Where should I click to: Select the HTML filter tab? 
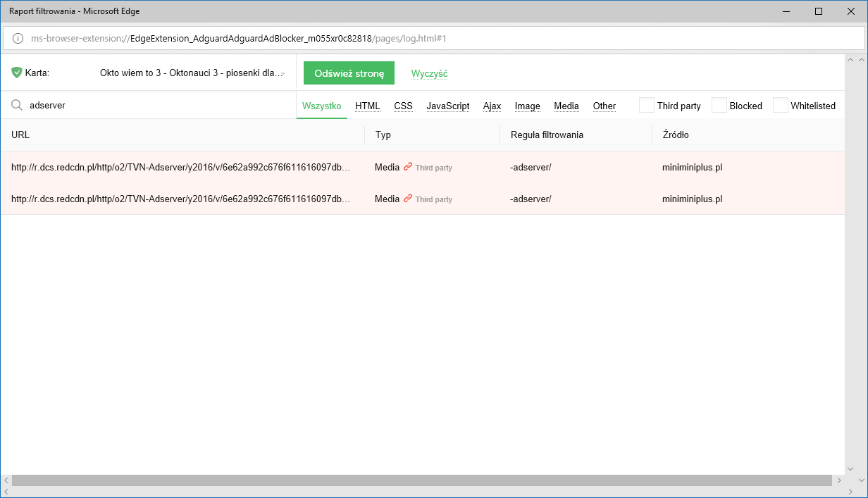368,106
